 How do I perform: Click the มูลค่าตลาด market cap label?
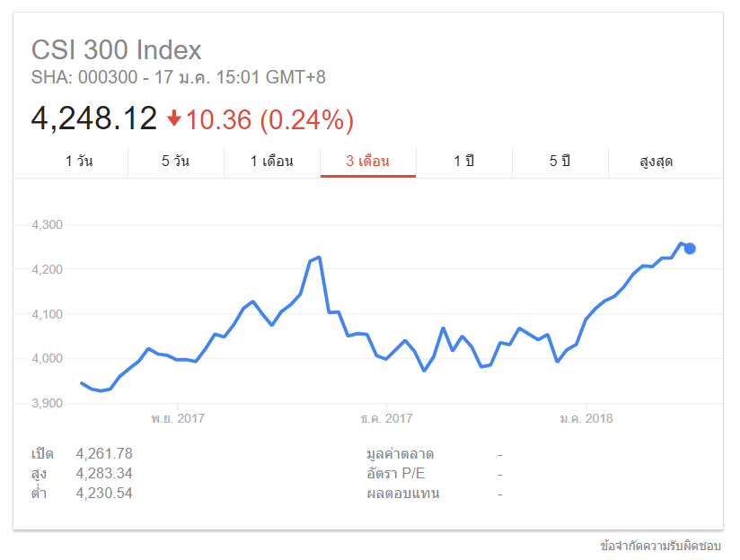click(x=401, y=454)
